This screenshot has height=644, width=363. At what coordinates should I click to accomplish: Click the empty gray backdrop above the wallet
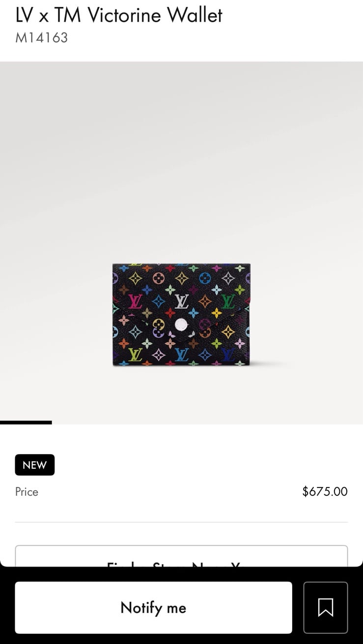coord(181,162)
